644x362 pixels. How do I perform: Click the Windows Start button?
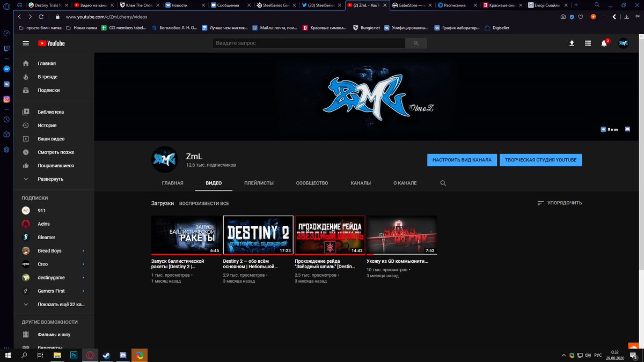coord(8,355)
